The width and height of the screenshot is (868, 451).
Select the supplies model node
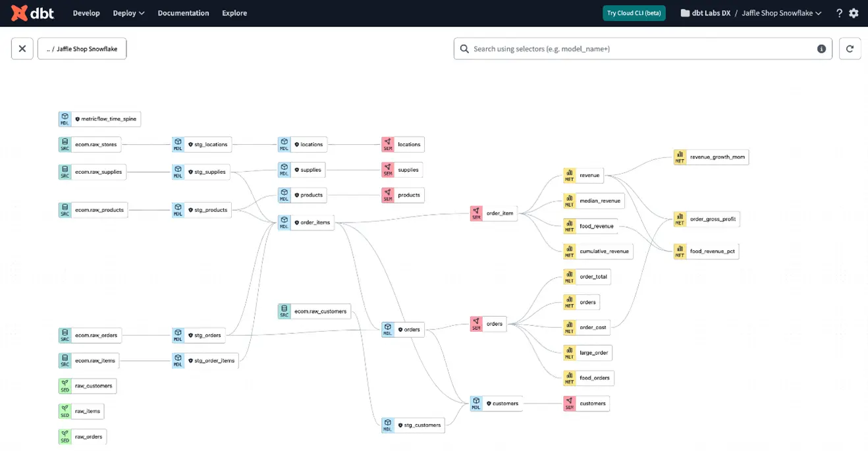(x=302, y=170)
